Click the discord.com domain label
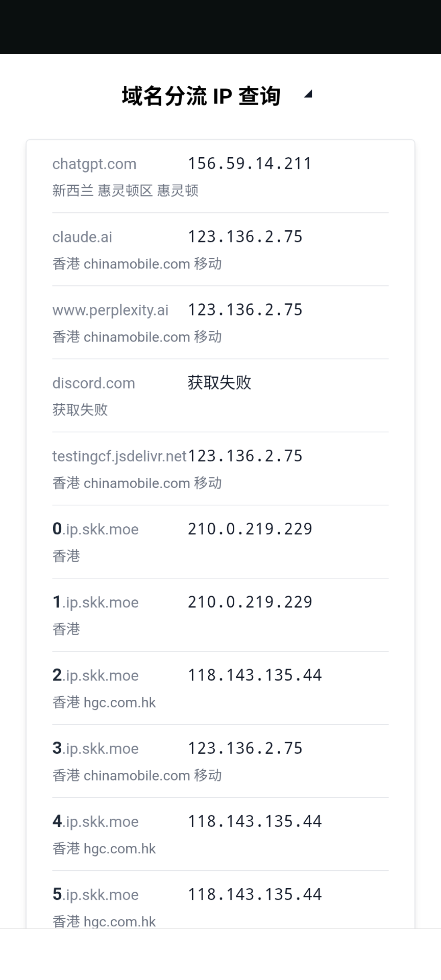The width and height of the screenshot is (441, 980). tap(93, 383)
